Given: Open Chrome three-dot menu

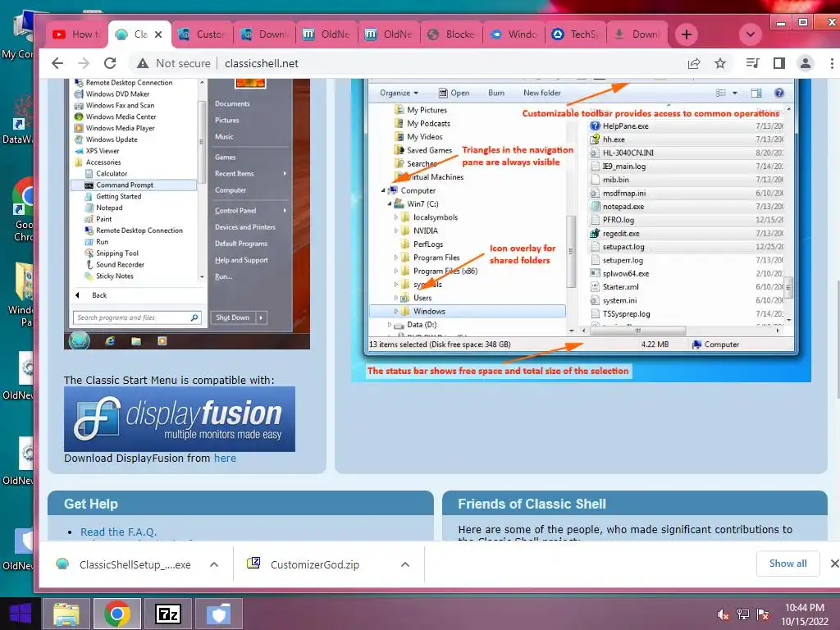Looking at the screenshot, I should pyautogui.click(x=832, y=63).
